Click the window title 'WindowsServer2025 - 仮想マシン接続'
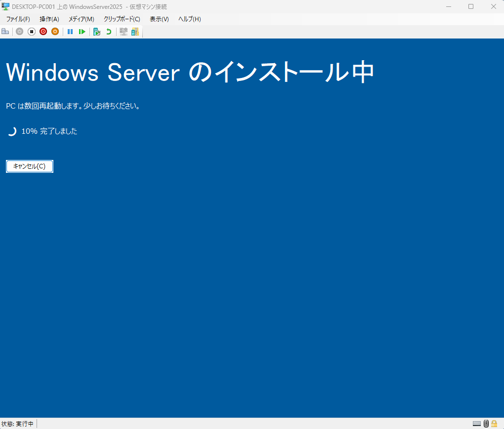 click(89, 7)
